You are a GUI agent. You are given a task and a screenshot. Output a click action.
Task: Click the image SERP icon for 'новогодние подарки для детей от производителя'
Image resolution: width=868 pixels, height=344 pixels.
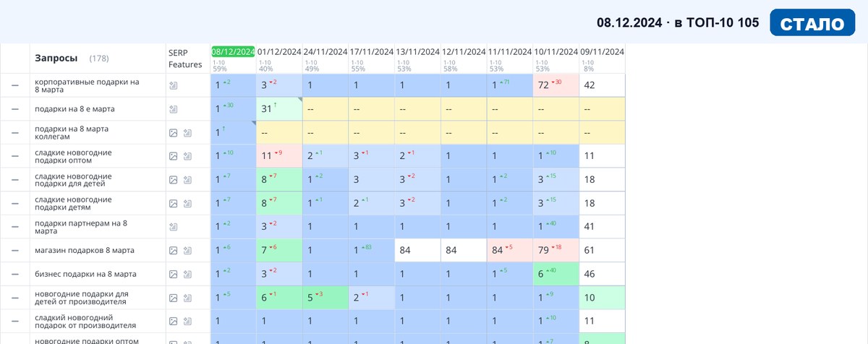[x=173, y=298]
